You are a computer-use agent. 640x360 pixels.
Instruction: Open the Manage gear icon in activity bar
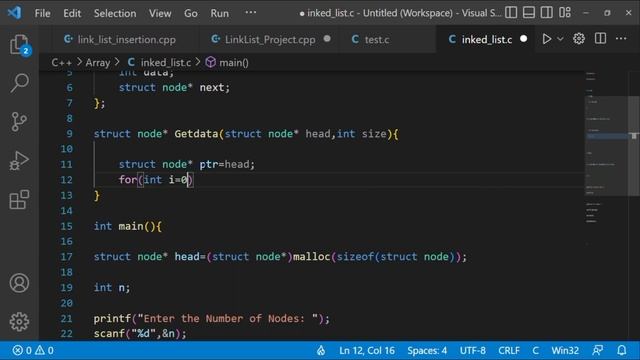pyautogui.click(x=19, y=322)
